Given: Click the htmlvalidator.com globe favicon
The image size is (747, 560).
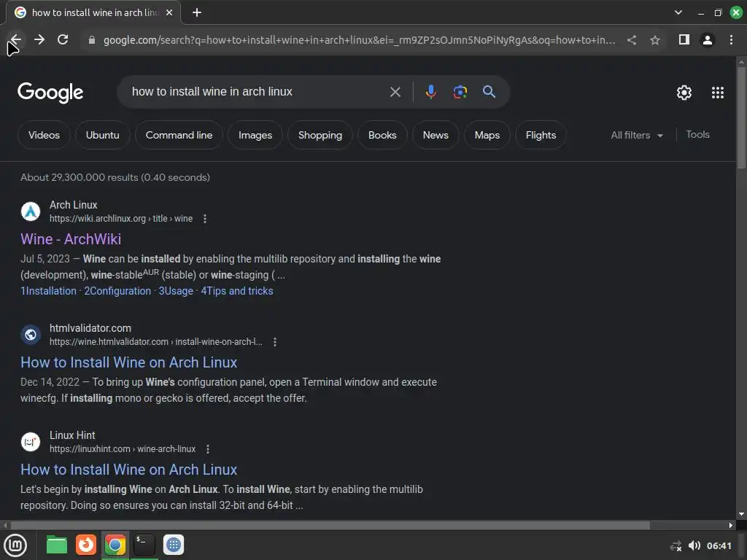Looking at the screenshot, I should point(31,335).
